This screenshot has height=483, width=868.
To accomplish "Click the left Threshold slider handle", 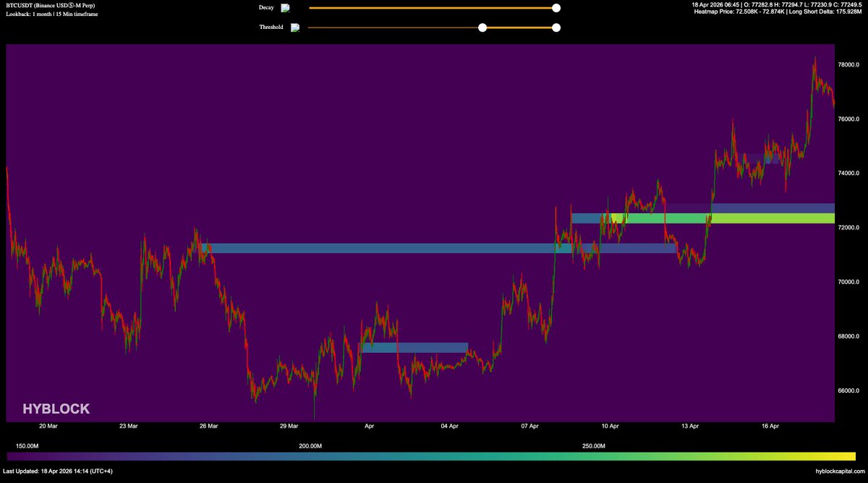I will (x=482, y=27).
